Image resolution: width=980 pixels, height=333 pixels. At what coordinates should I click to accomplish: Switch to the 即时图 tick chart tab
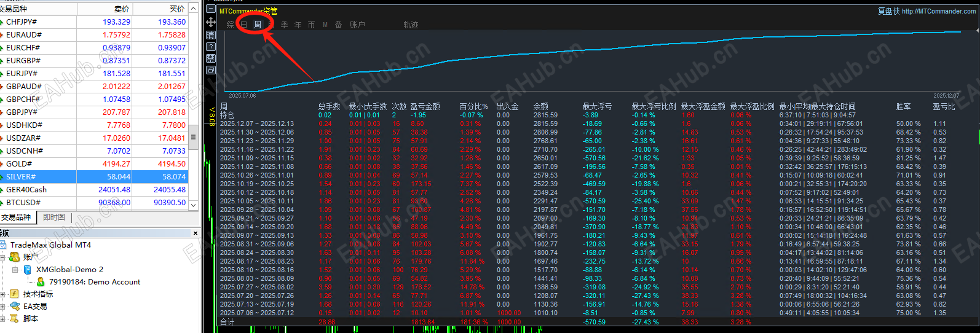pyautogui.click(x=54, y=217)
